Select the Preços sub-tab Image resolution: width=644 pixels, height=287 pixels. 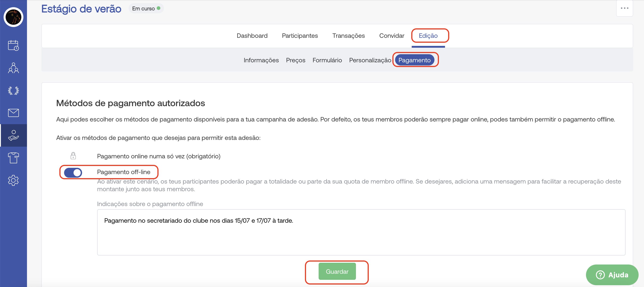pyautogui.click(x=295, y=60)
